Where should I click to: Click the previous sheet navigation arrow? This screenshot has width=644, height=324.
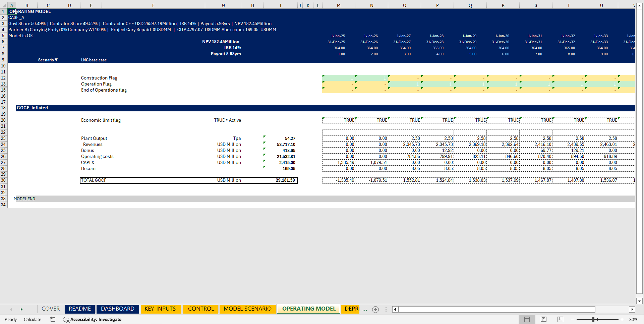(11, 309)
